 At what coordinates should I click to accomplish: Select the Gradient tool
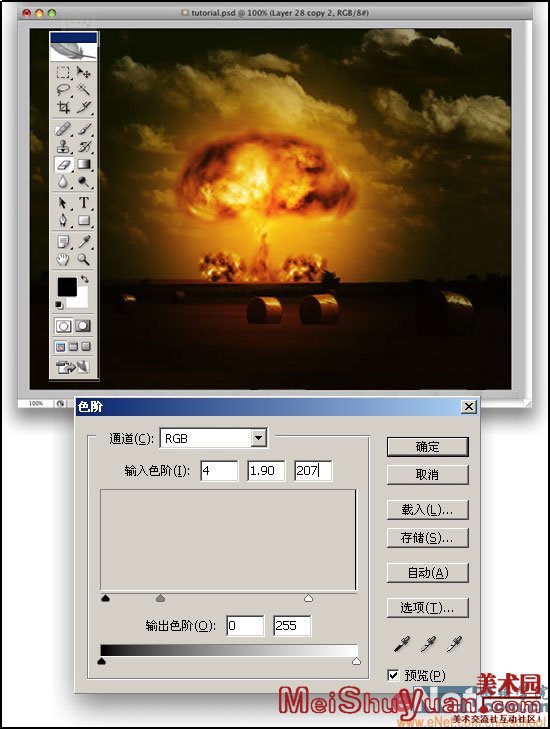[x=84, y=164]
